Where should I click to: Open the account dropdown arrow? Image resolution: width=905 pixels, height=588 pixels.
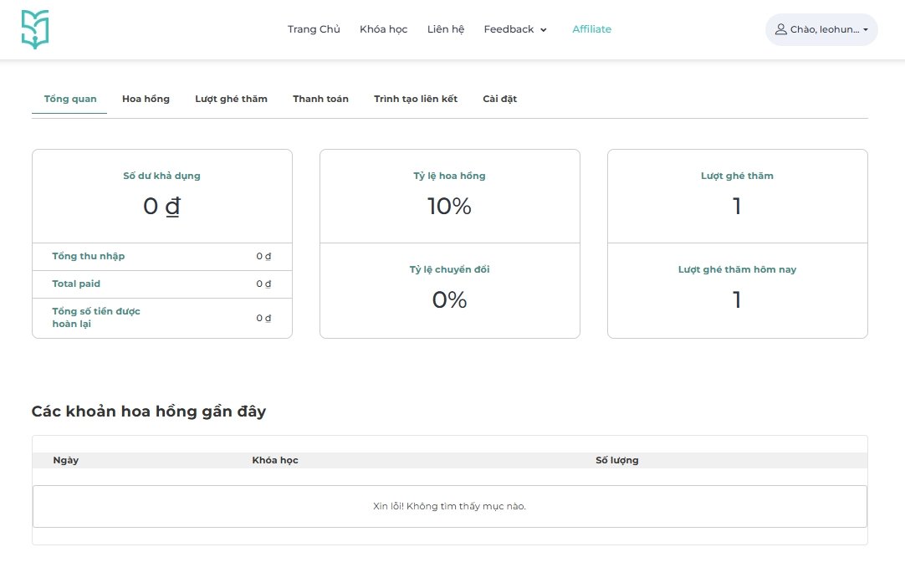coord(866,29)
